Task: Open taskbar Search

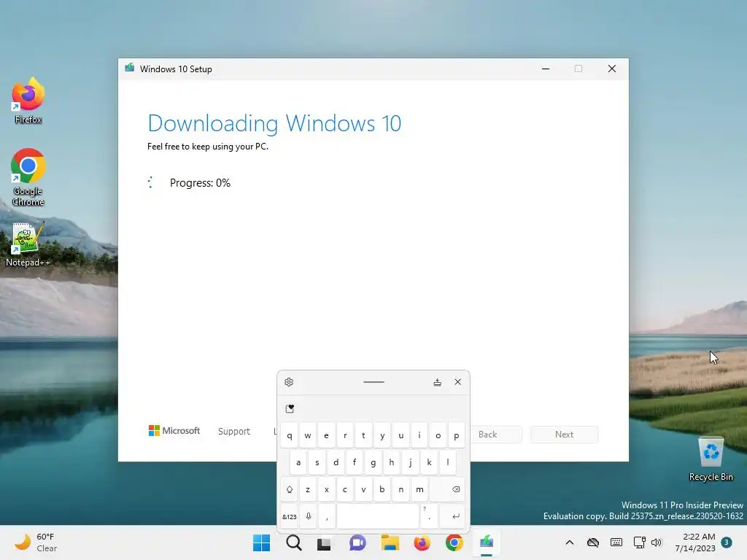Action: coord(294,542)
